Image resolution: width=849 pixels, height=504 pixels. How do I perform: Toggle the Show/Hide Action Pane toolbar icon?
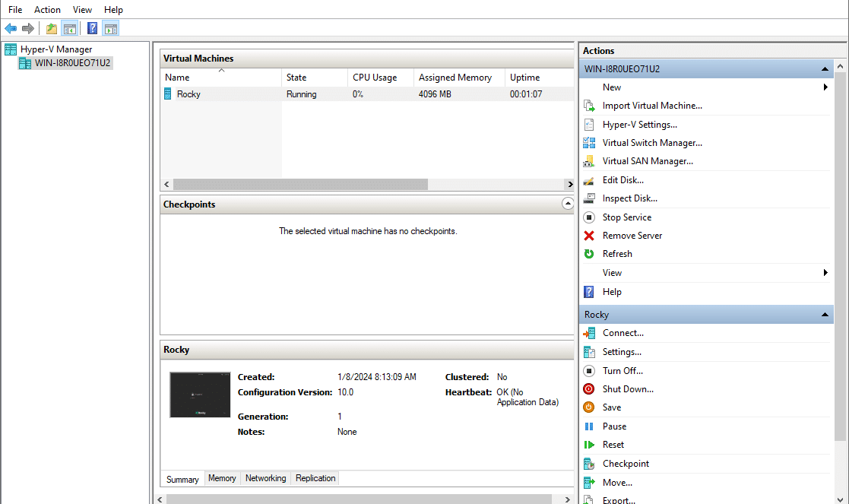[111, 28]
